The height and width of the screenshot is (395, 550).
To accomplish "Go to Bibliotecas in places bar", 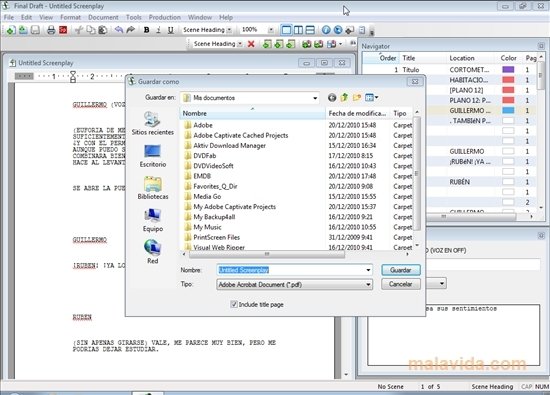I will [x=153, y=188].
